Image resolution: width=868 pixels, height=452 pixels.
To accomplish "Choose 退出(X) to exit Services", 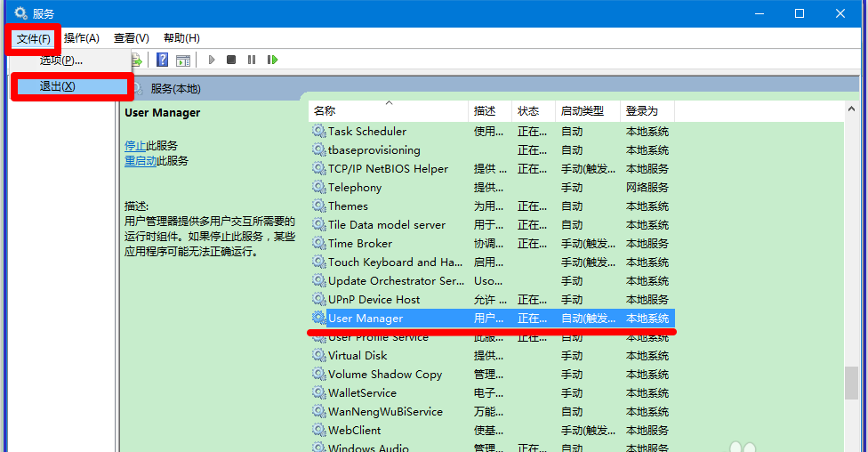I will [72, 86].
